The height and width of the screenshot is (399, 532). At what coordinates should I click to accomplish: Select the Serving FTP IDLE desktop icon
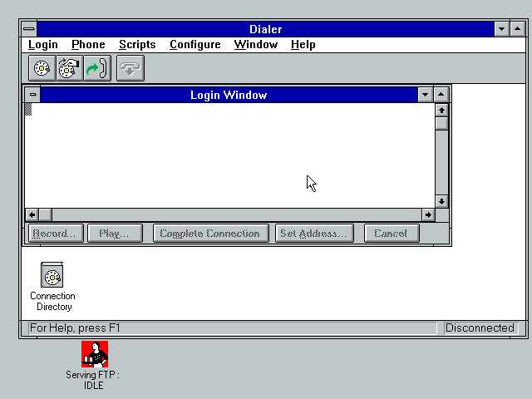94,366
